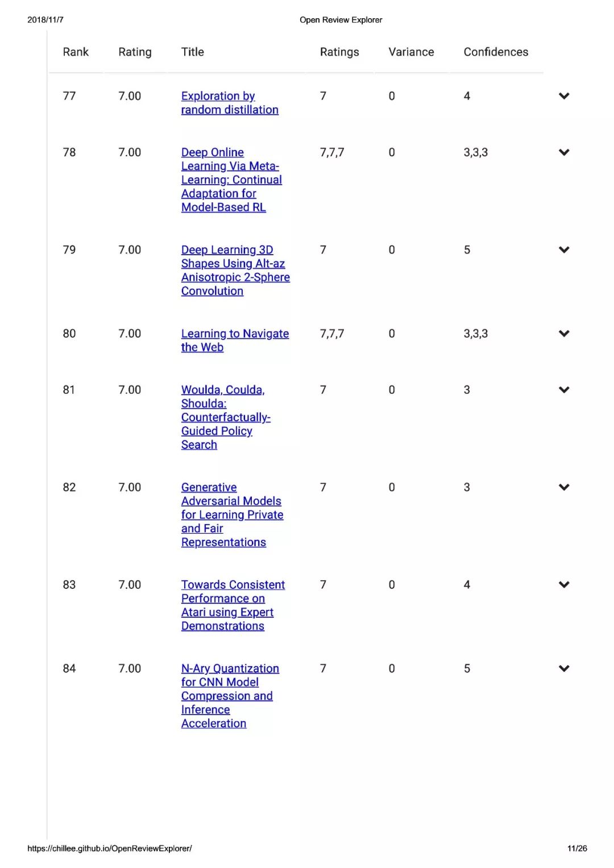
Task: Sort by Confidences column header
Action: point(496,52)
